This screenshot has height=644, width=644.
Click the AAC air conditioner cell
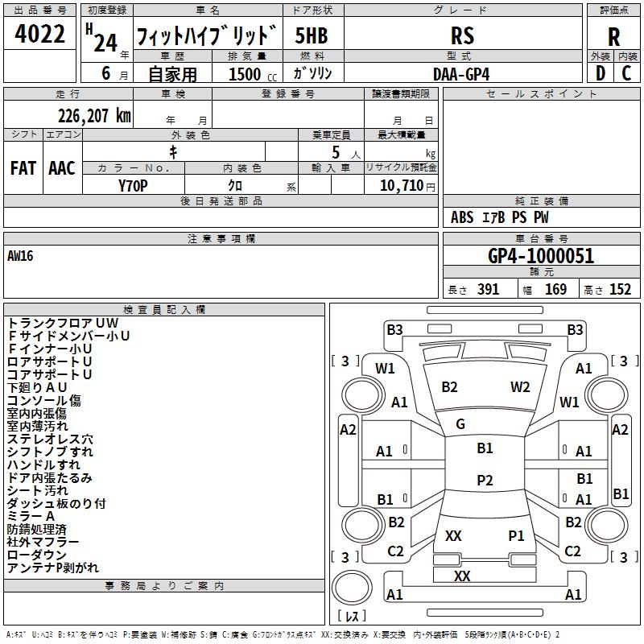pyautogui.click(x=61, y=168)
